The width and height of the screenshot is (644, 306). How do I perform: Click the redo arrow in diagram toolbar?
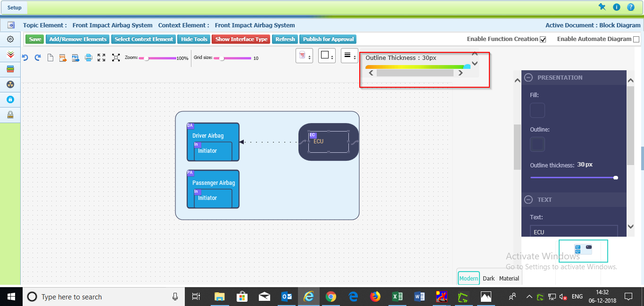point(38,58)
